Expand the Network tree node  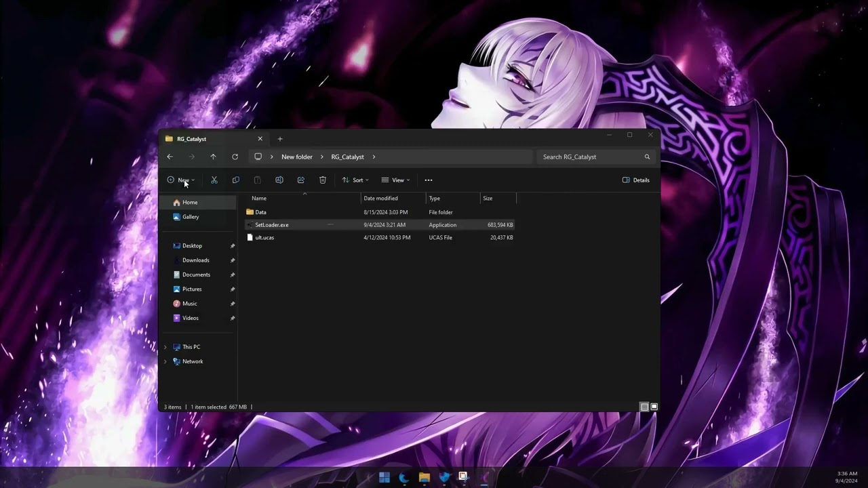(x=165, y=361)
